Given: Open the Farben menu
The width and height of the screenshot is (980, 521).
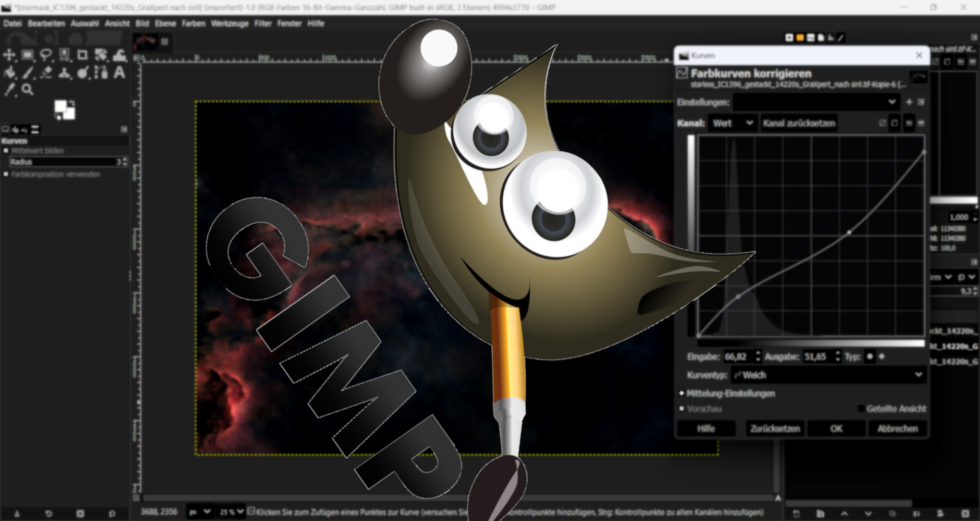Looking at the screenshot, I should click(193, 23).
